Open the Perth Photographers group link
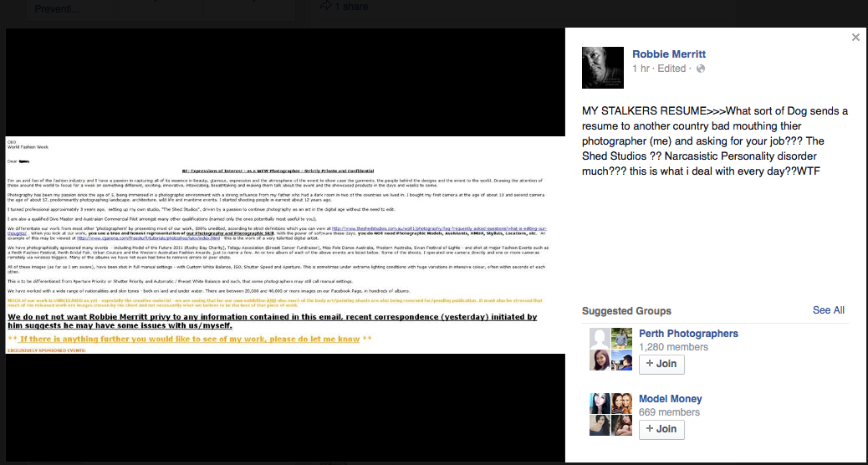The width and height of the screenshot is (868, 465). coord(688,334)
